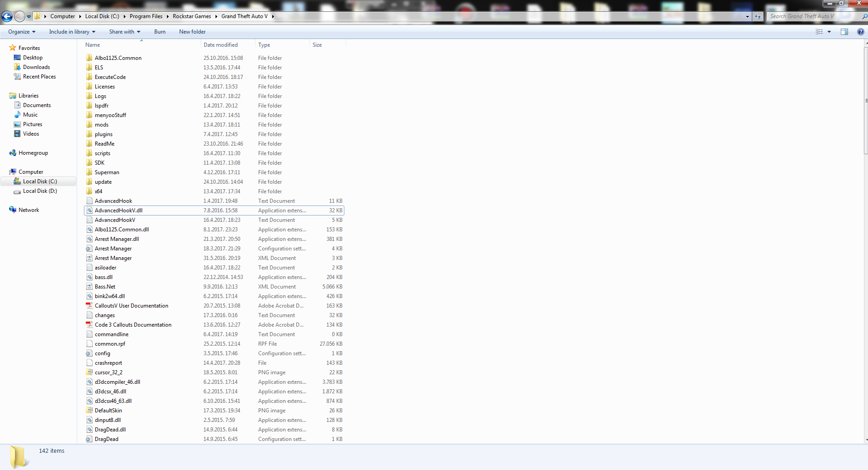Select the common.rpf file name

click(110, 344)
